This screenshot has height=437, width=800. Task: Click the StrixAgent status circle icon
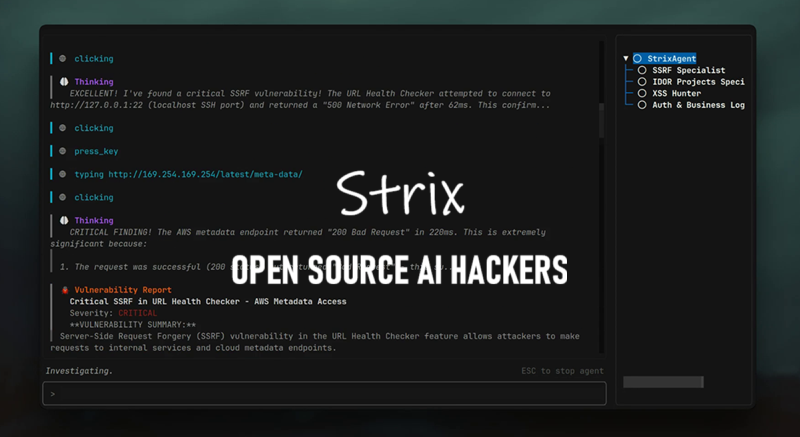click(x=637, y=59)
